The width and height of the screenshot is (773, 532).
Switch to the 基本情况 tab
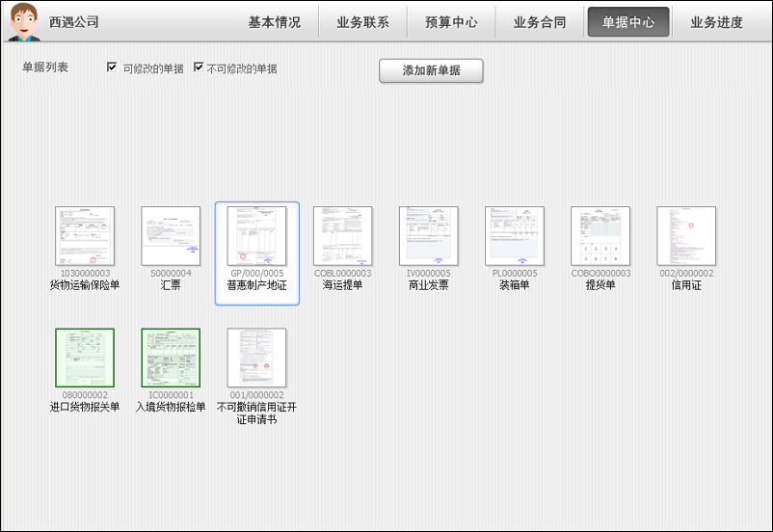pyautogui.click(x=275, y=22)
